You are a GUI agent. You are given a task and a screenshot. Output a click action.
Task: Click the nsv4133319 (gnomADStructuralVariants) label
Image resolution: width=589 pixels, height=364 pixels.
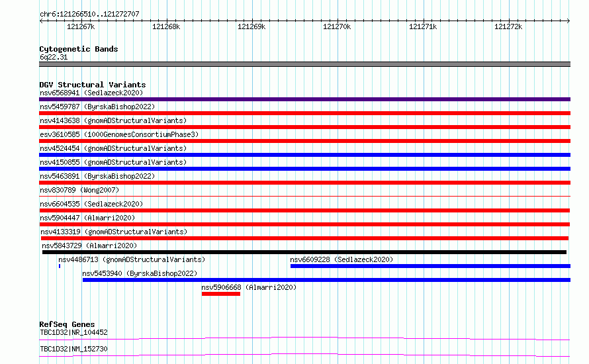point(114,232)
